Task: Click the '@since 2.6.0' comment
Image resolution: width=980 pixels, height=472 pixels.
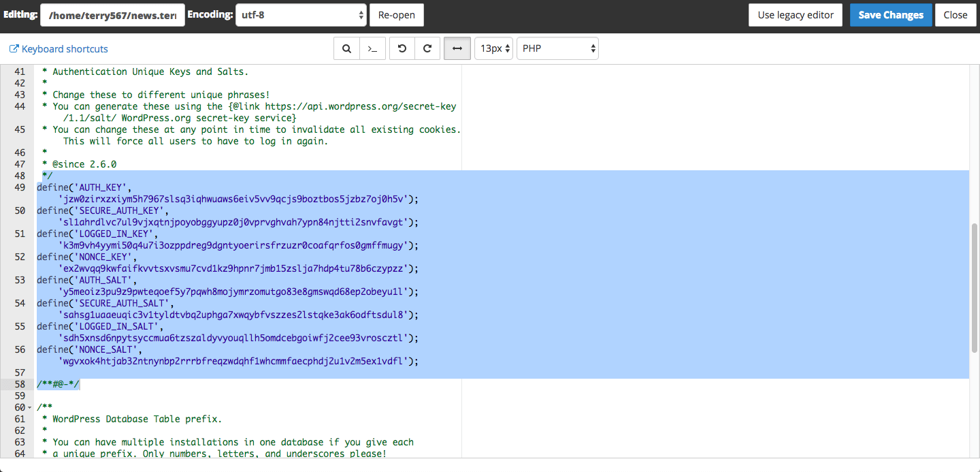Action: [x=84, y=164]
